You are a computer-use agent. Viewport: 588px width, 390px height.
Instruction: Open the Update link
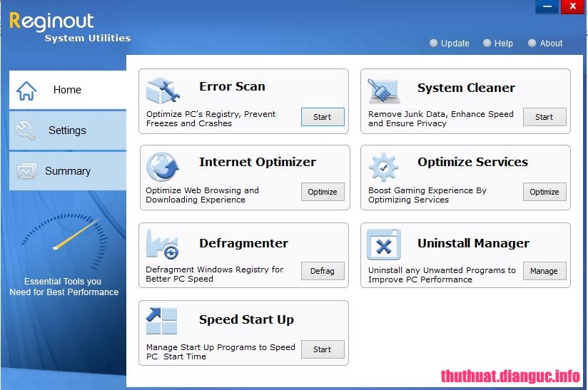pos(455,43)
